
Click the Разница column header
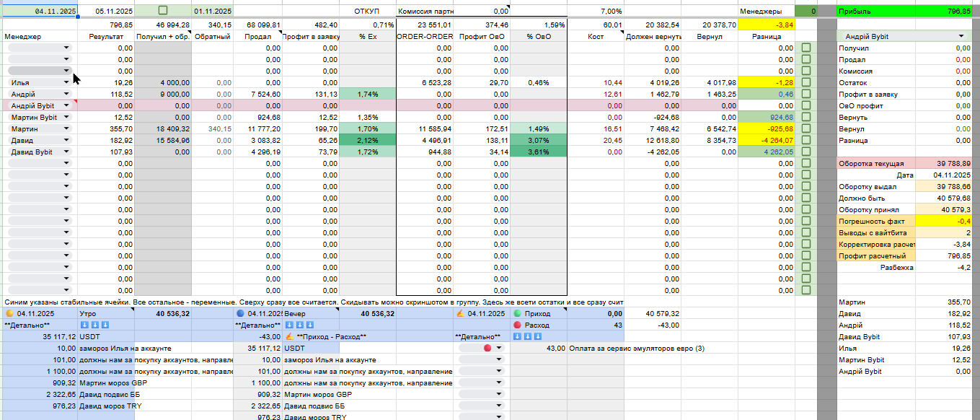click(x=767, y=36)
